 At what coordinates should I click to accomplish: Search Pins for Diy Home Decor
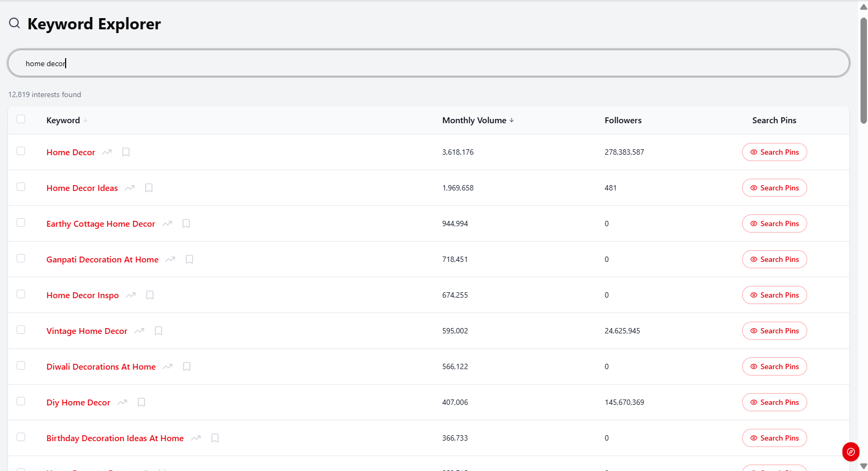[774, 402]
